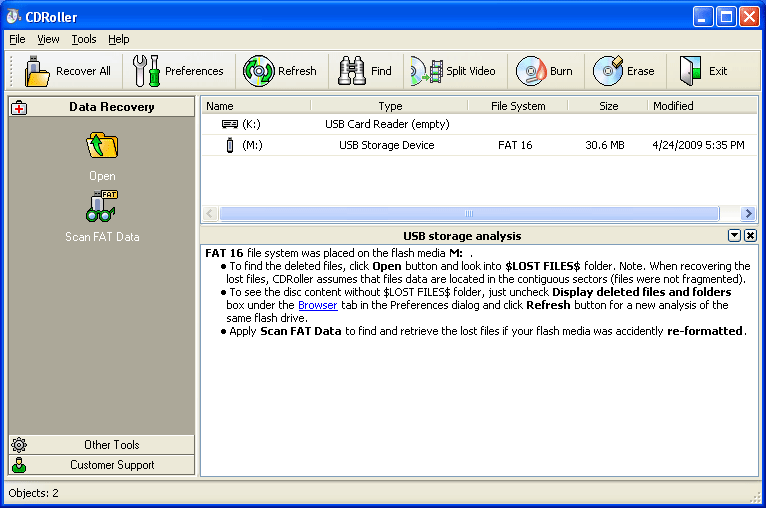Image resolution: width=766 pixels, height=508 pixels.
Task: Collapse the USB storage analysis pane arrow
Action: coord(734,236)
